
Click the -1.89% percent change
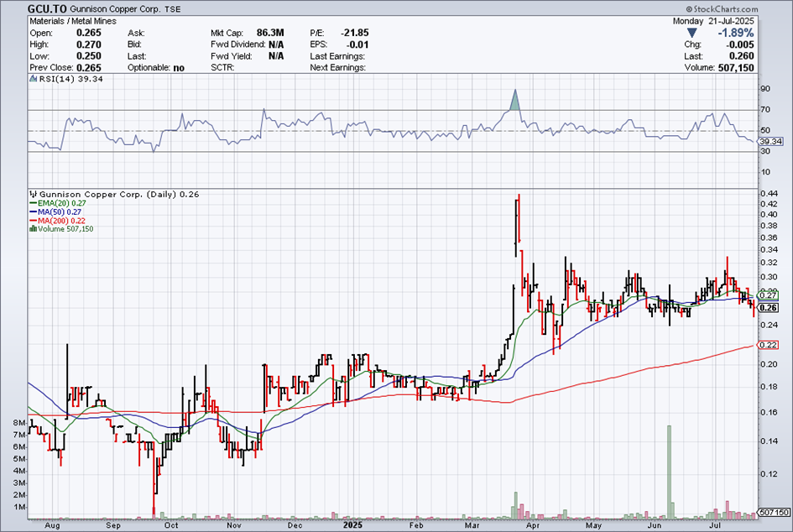coord(736,33)
